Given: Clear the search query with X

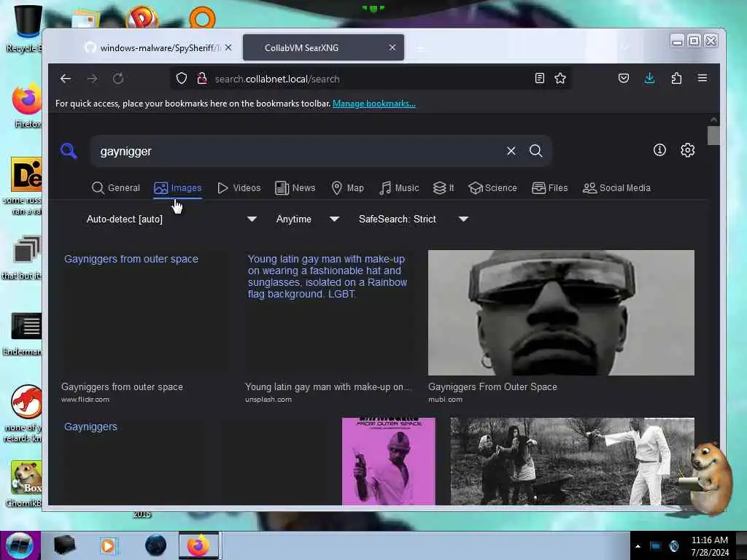Looking at the screenshot, I should tap(511, 151).
